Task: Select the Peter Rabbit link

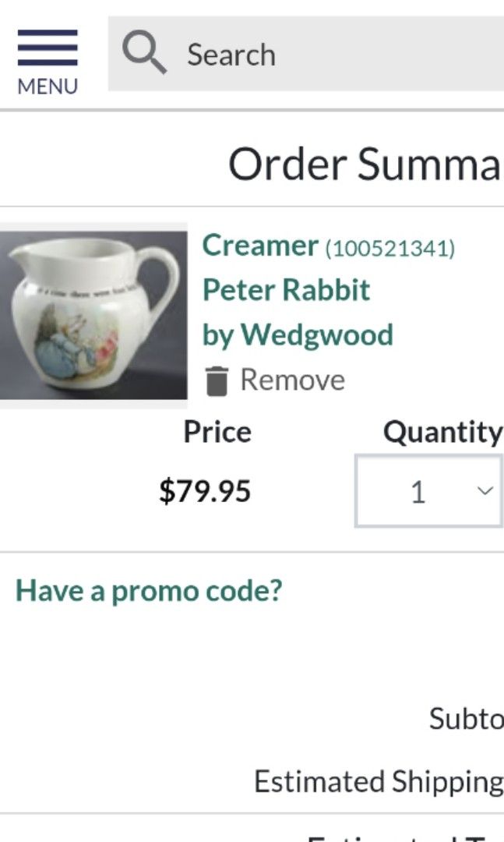Action: click(x=287, y=290)
